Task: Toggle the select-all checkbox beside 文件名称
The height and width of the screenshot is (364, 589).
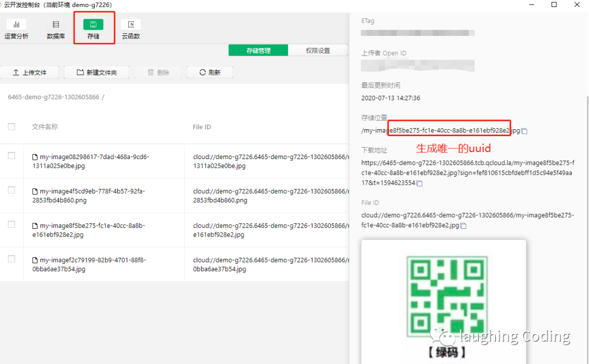Action: pos(11,126)
